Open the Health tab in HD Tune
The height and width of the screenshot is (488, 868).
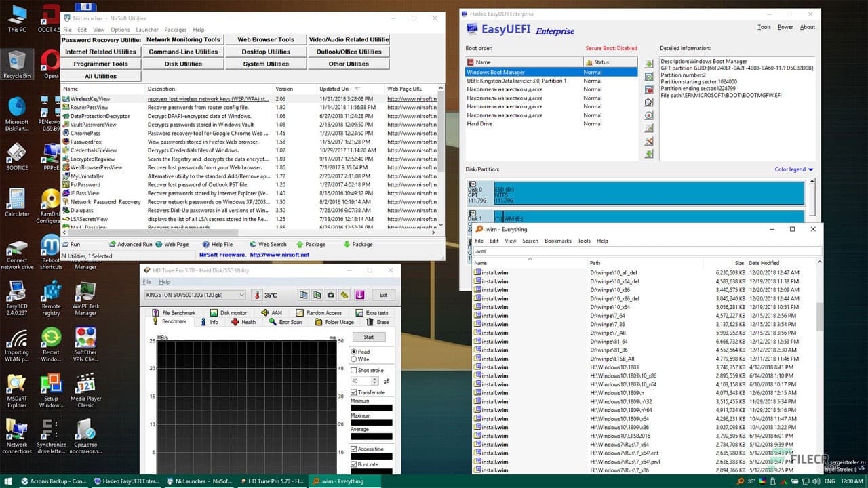(x=243, y=322)
